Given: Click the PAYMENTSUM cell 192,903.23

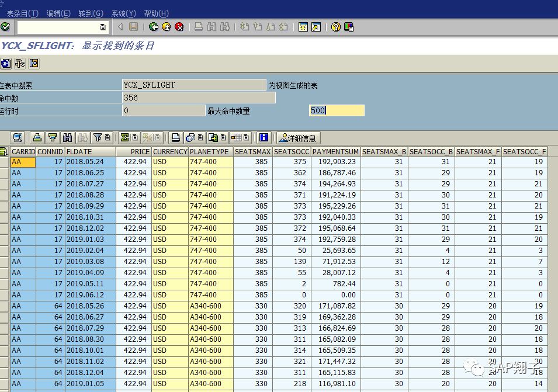Looking at the screenshot, I should [335, 162].
